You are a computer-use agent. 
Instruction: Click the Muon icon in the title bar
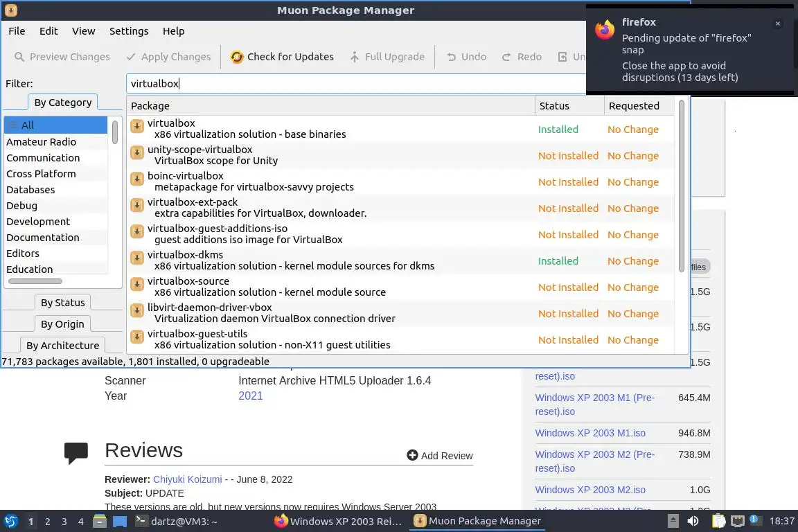(10, 10)
